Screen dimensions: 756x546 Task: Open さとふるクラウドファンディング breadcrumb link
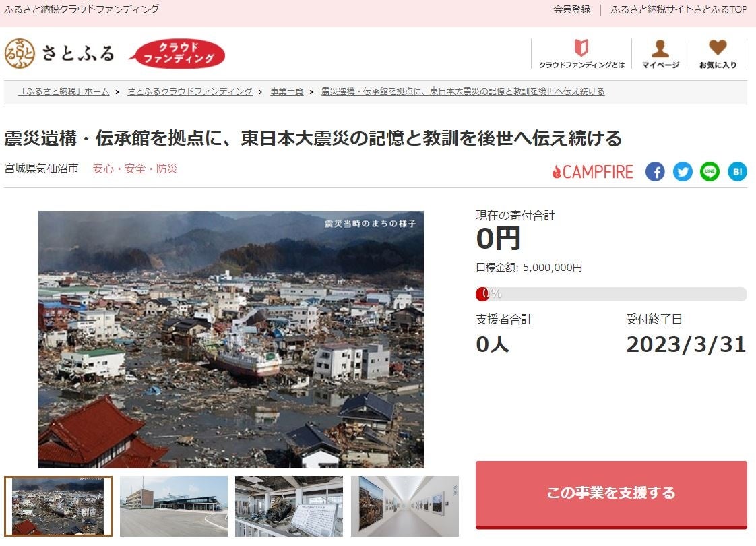(190, 92)
